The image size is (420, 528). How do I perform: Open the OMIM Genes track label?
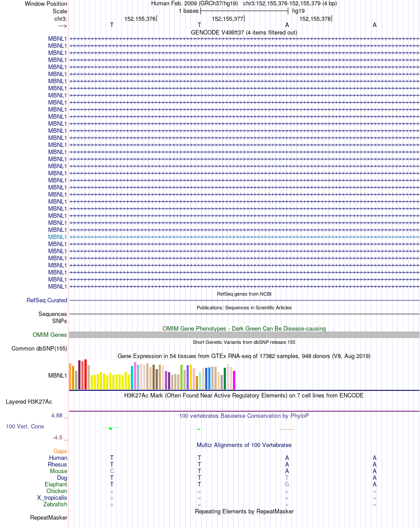click(50, 335)
